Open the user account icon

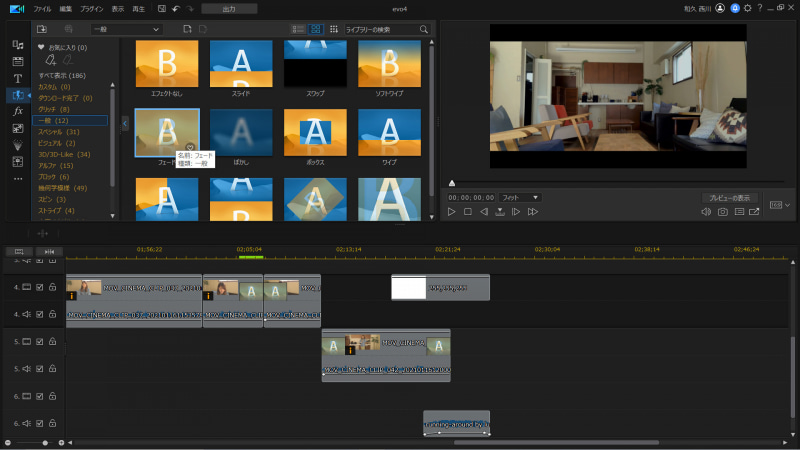tap(720, 8)
